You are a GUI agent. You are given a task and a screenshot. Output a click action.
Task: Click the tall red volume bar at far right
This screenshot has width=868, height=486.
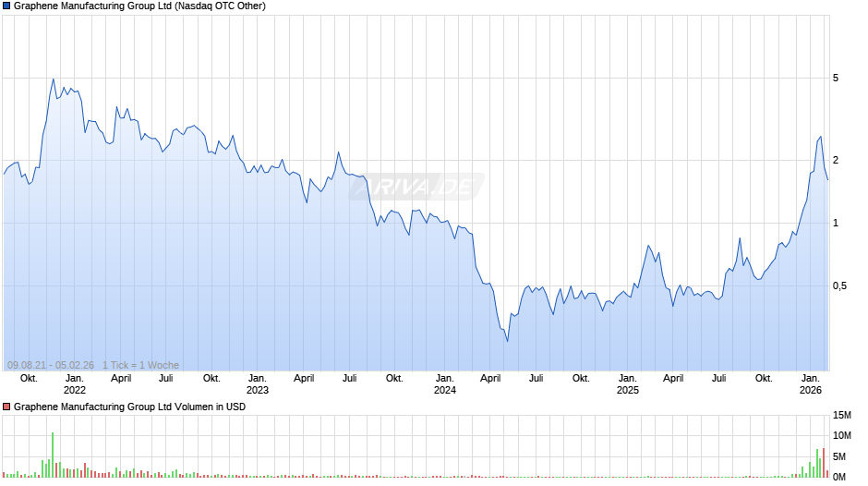(x=824, y=463)
